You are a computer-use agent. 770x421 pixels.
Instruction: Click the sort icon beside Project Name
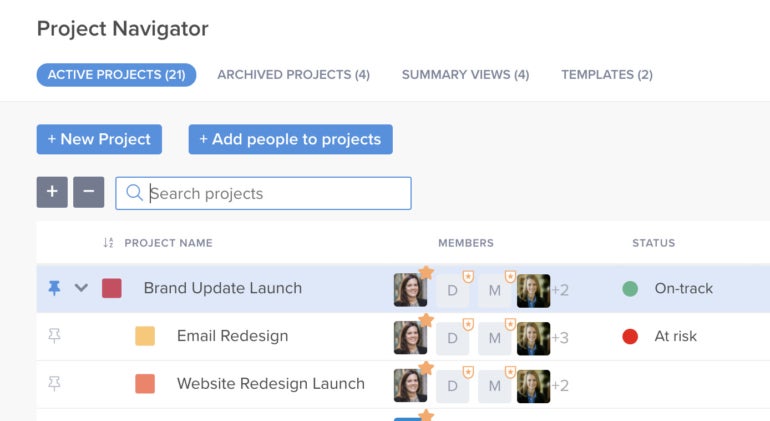click(x=109, y=243)
